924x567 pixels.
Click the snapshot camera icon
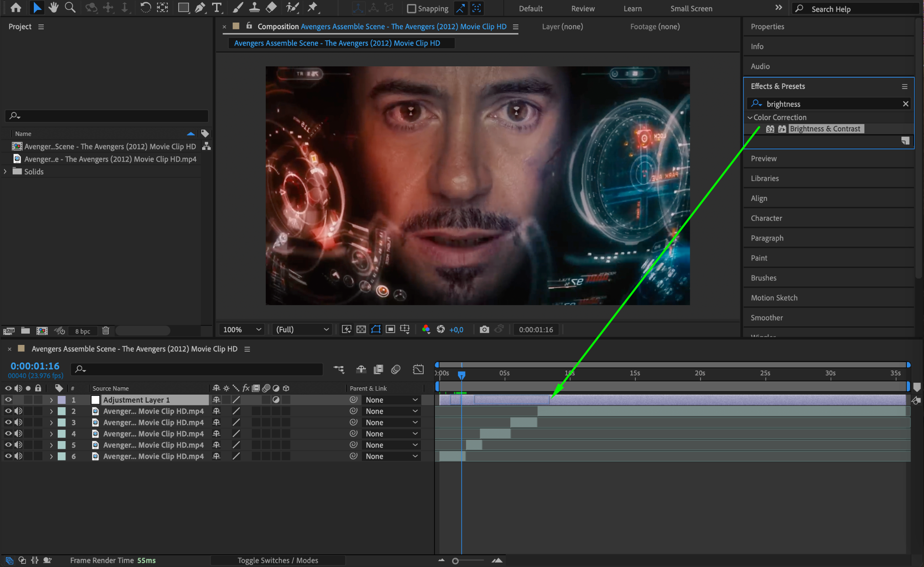tap(484, 330)
